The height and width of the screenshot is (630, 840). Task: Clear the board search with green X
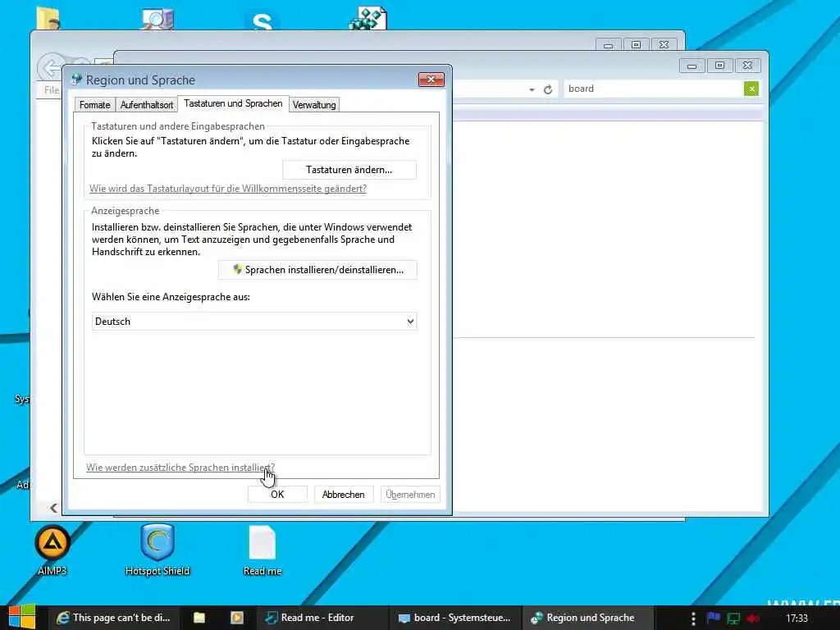click(x=751, y=89)
